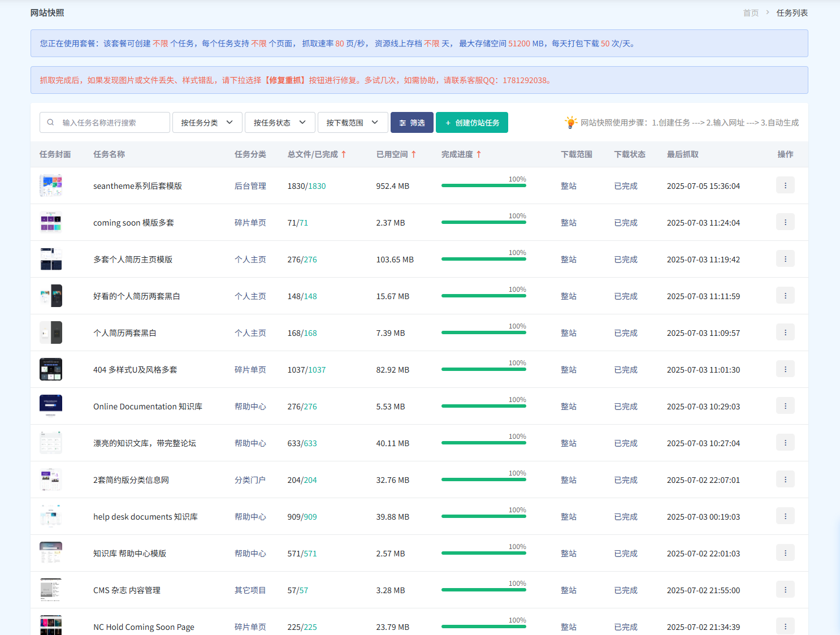Sort by 已用空间 column arrow
Screen dimensions: 840x635
[414, 154]
